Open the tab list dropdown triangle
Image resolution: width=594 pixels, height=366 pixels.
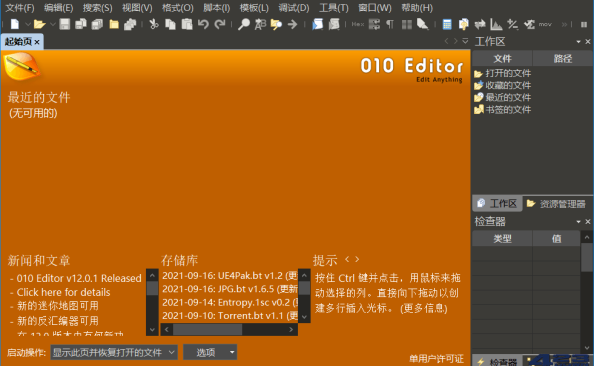tap(465, 41)
